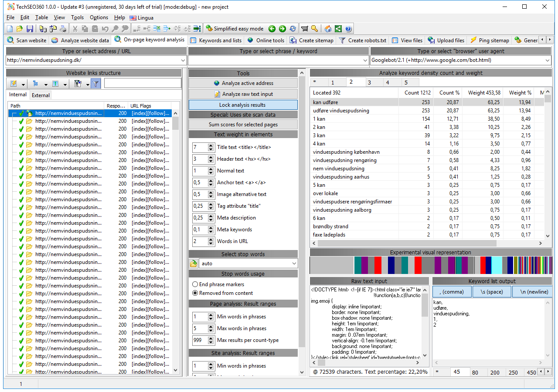558x392 pixels.
Task: Click the blue help question mark icon
Action: [348, 29]
